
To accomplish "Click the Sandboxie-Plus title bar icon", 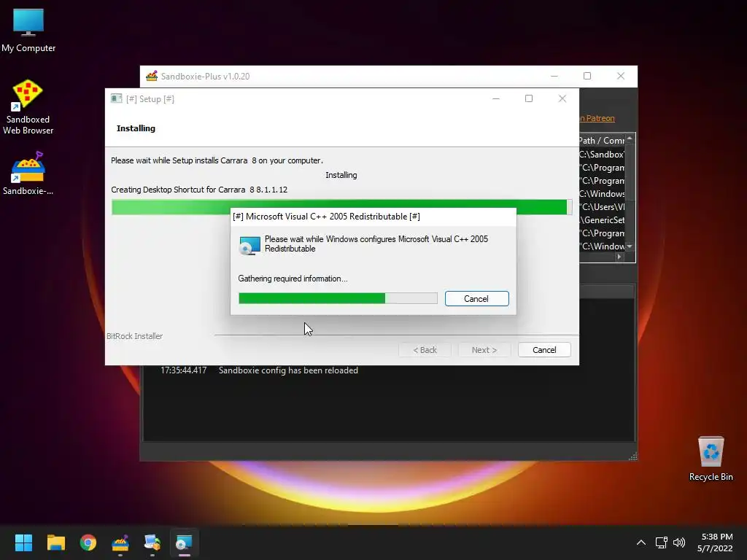I will 152,76.
